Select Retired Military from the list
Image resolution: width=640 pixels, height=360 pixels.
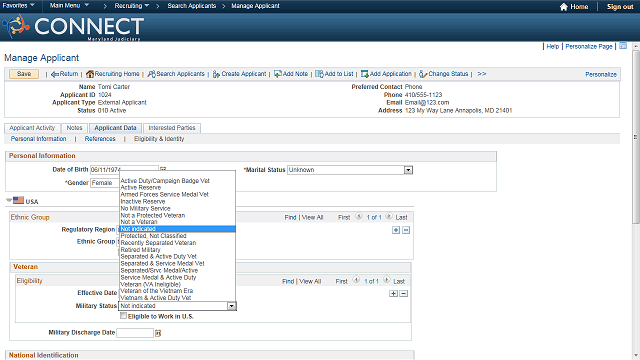[140, 250]
